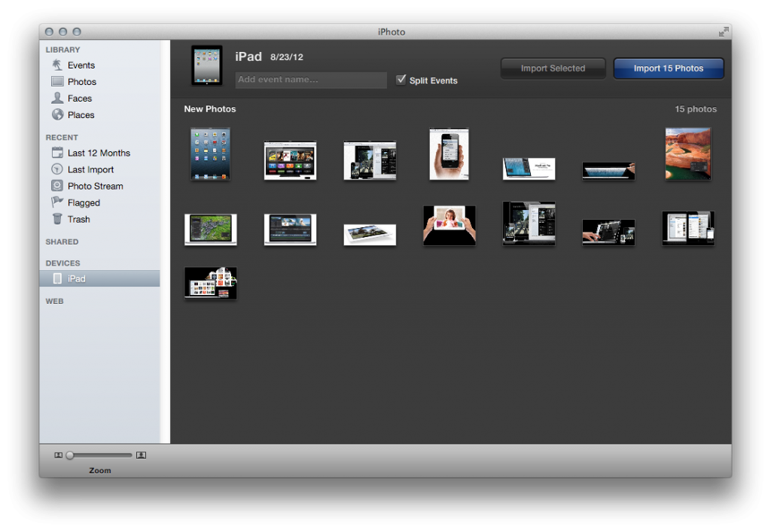This screenshot has height=532, width=771.
Task: Click the Photos sidebar icon
Action: [57, 81]
